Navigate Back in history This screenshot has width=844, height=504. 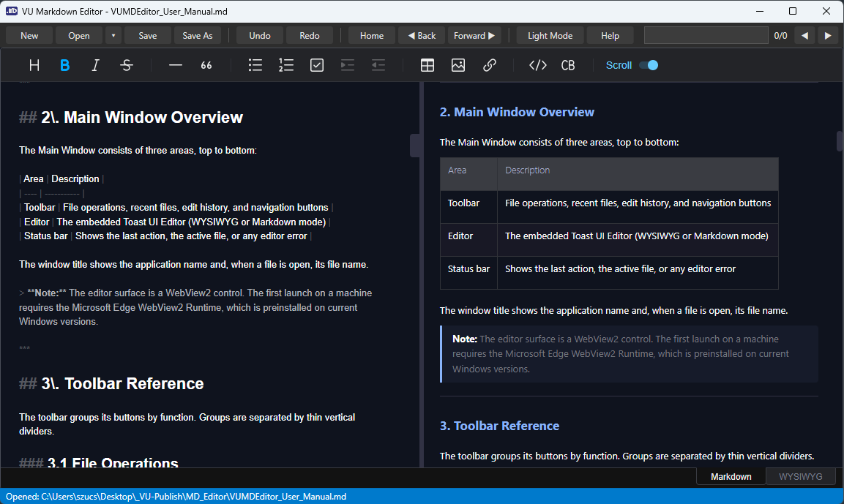pos(422,36)
